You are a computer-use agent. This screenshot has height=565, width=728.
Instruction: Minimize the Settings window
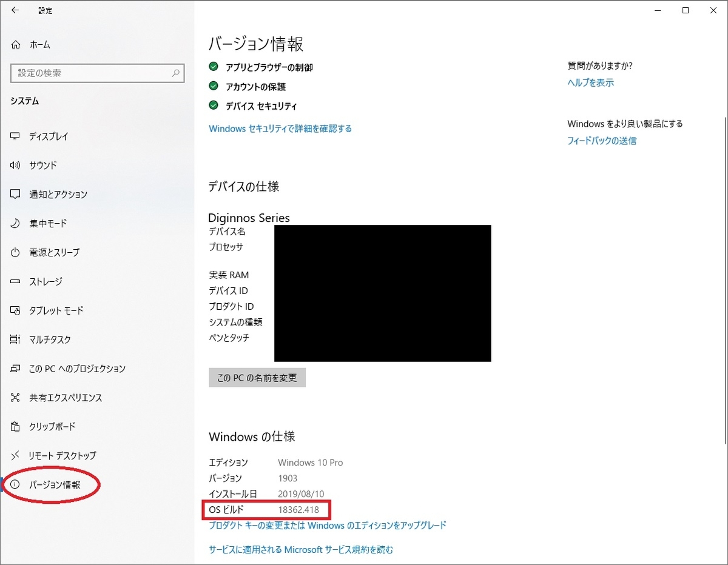coord(658,10)
